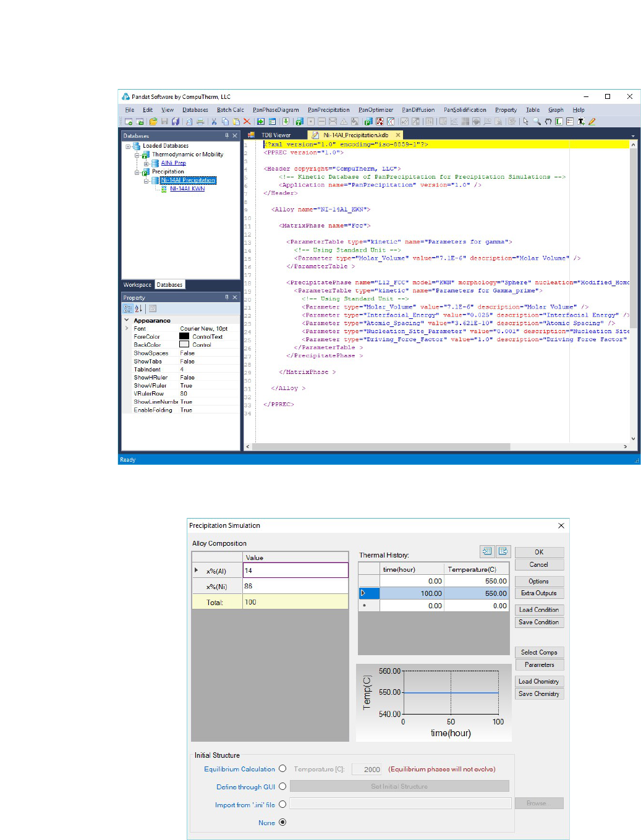Collapse the Thermodynamic or Mobility node

137,155
